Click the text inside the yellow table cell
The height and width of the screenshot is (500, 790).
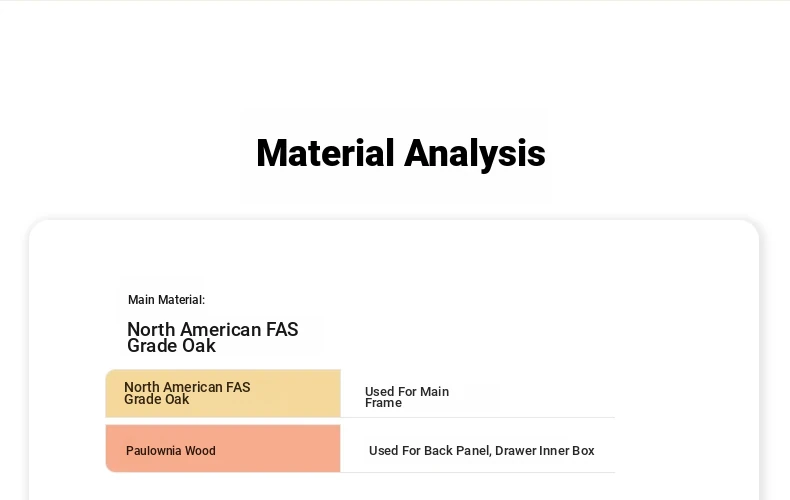tap(187, 393)
